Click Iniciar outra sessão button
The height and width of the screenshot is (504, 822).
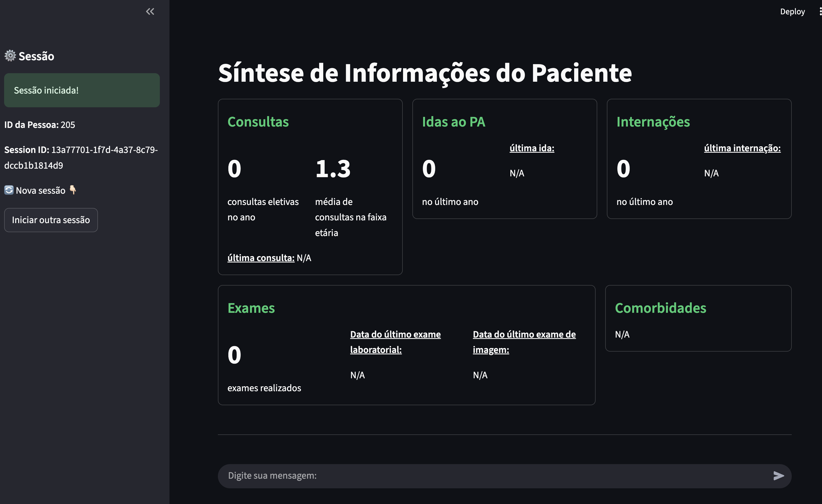pos(51,220)
